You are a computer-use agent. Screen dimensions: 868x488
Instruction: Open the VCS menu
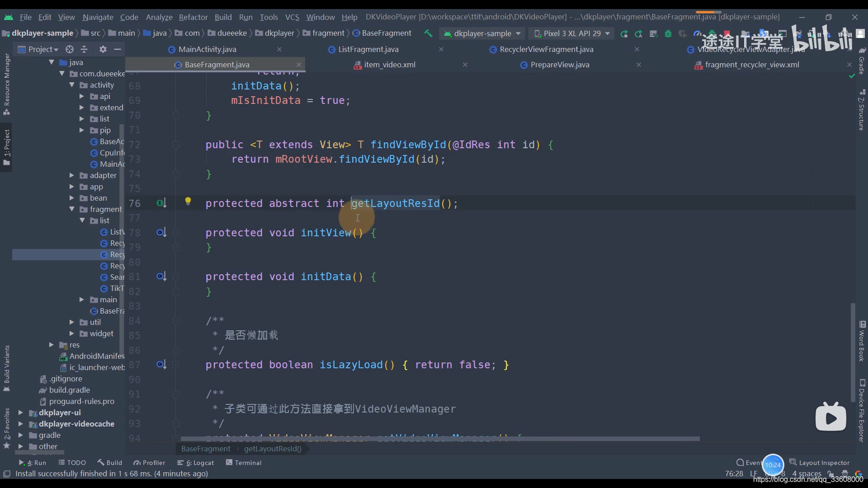click(x=292, y=17)
